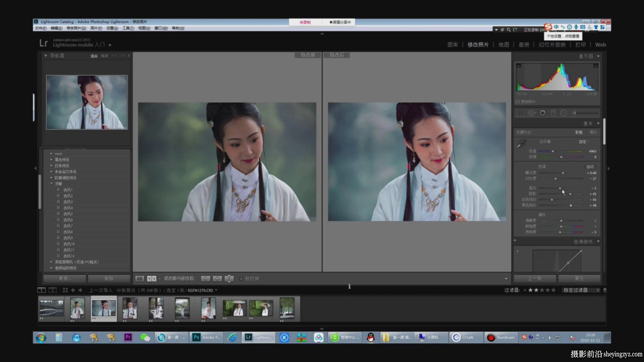The height and width of the screenshot is (362, 644).
Task: Open WeChat icon in the taskbar
Action: coord(145,338)
